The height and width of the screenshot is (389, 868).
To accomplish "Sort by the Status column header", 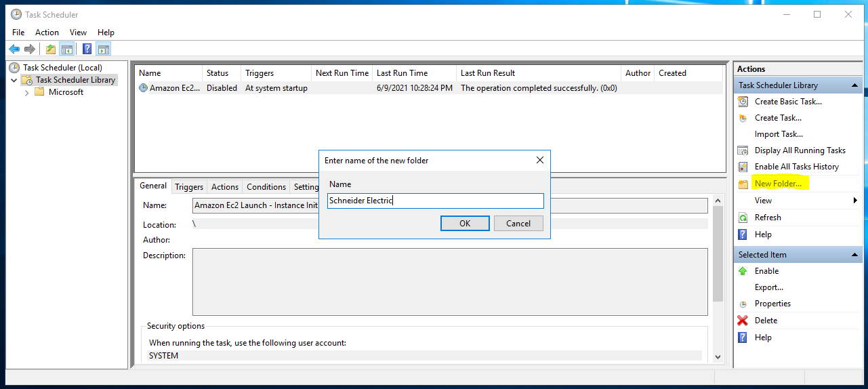I will (x=221, y=73).
